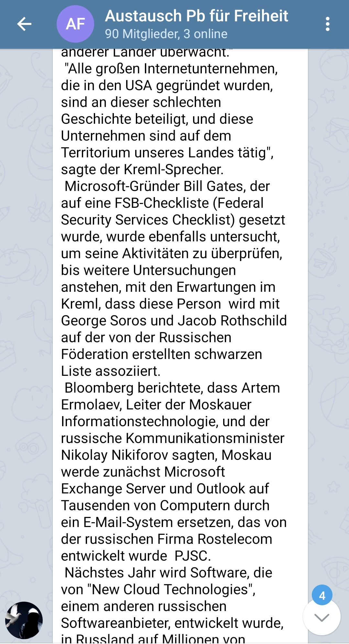Tap the "Alle großen Internetunternehmen" line
Screen dimensions: 349x644
point(171,69)
